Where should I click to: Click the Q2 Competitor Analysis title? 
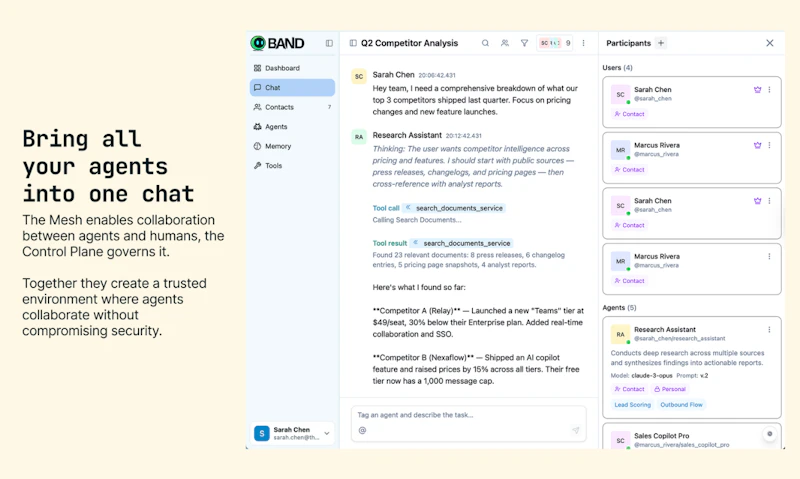pos(409,43)
